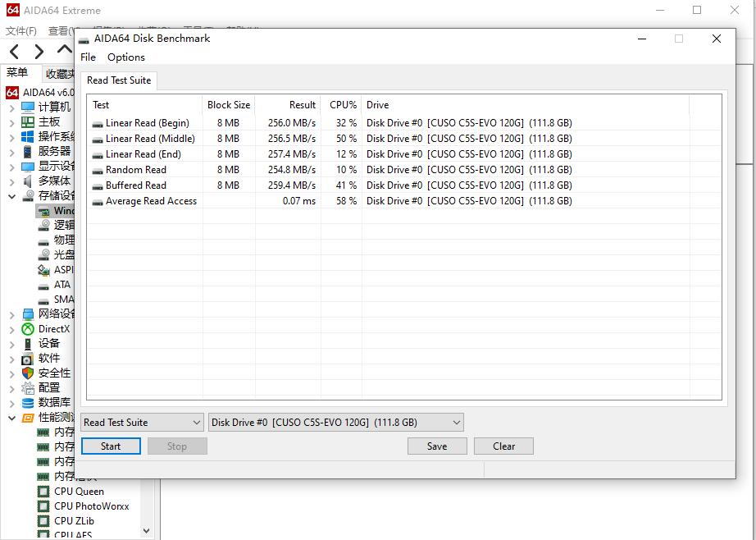
Task: Click the Start benchmark button
Action: pyautogui.click(x=111, y=446)
